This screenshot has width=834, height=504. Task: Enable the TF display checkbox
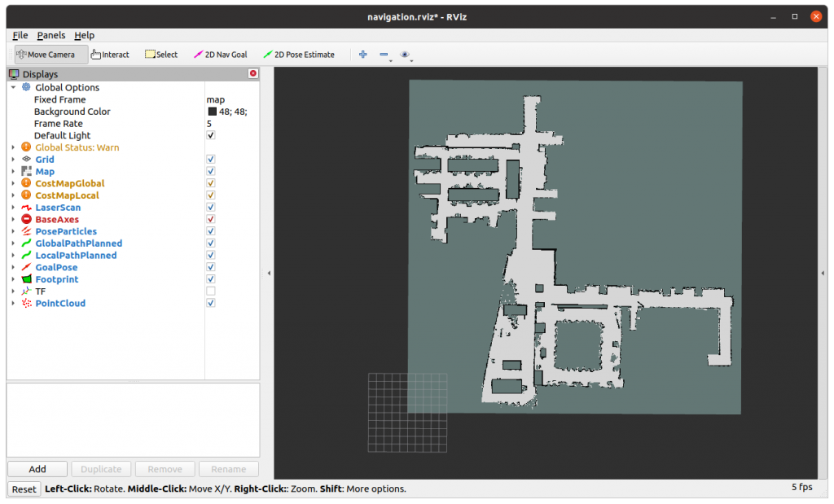coord(211,291)
